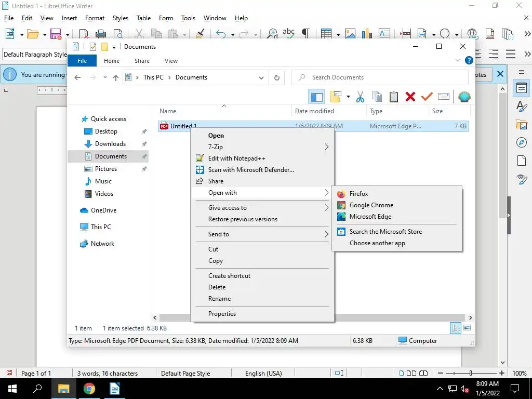Click zoom in plus in Writer's status bar
This screenshot has height=399, width=532.
(x=502, y=373)
